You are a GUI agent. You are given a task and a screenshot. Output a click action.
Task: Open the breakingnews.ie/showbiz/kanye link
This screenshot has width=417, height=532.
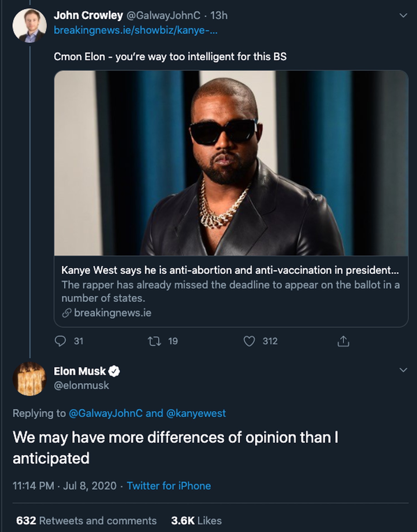coord(135,30)
